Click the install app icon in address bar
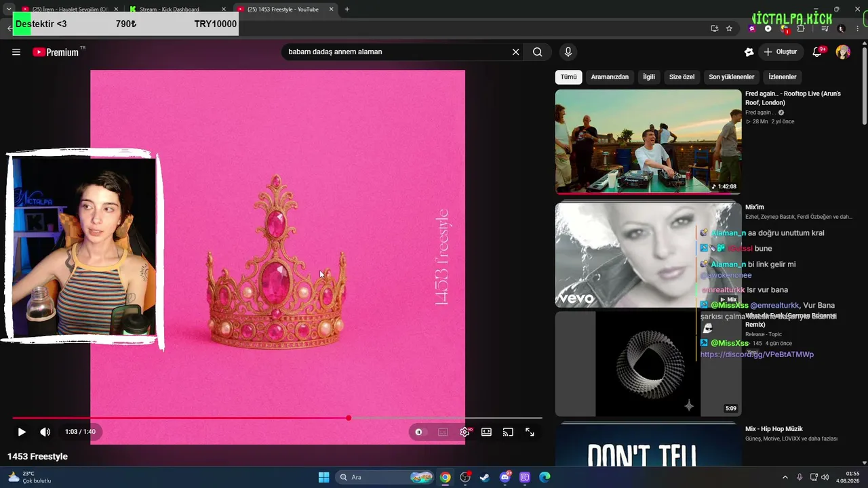868x488 pixels. coord(714,28)
